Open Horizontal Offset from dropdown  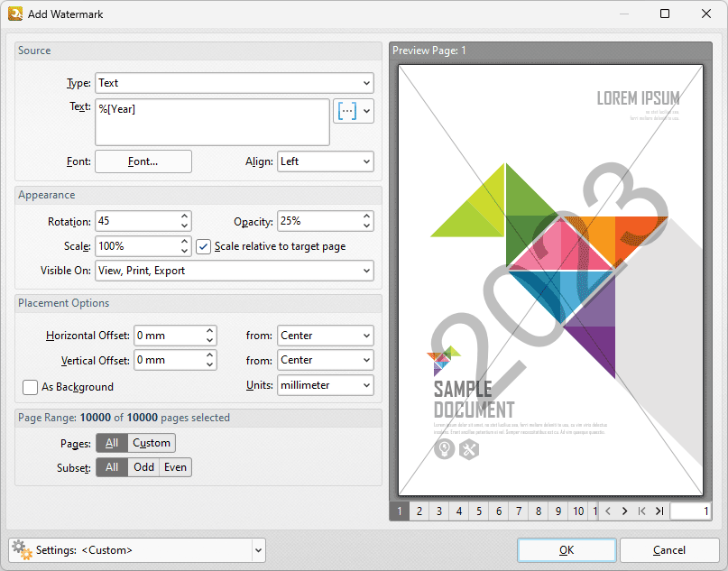[325, 336]
